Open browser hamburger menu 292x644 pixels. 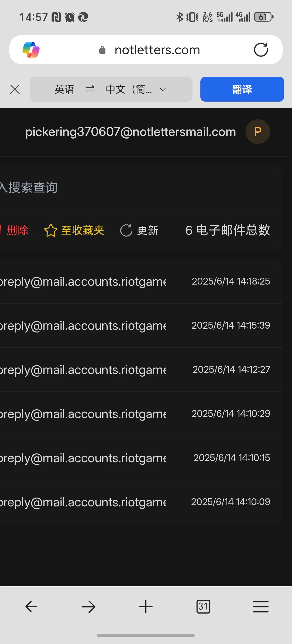(x=261, y=607)
